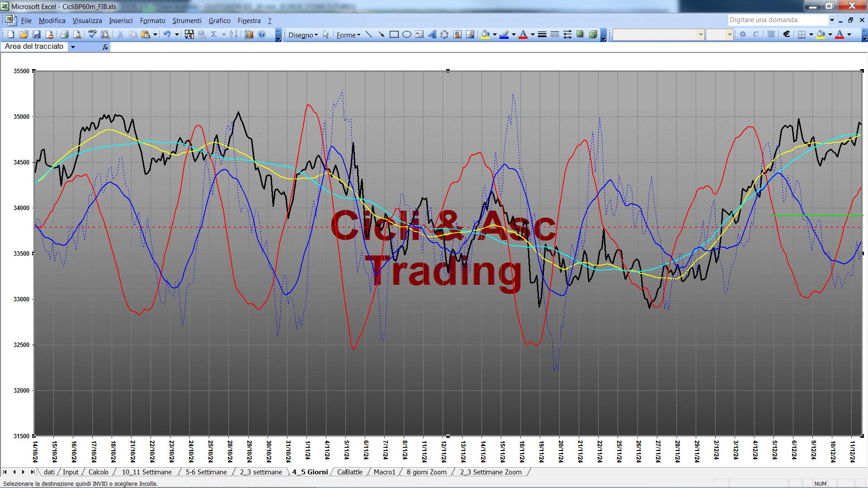Screen dimensions: 868x488
Task: Open the Grafico menu
Action: (219, 21)
